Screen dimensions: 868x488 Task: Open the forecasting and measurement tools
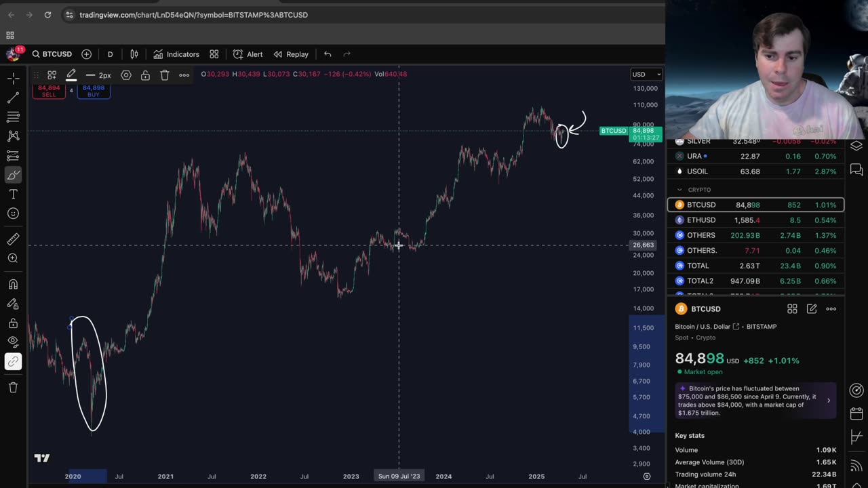coord(13,156)
